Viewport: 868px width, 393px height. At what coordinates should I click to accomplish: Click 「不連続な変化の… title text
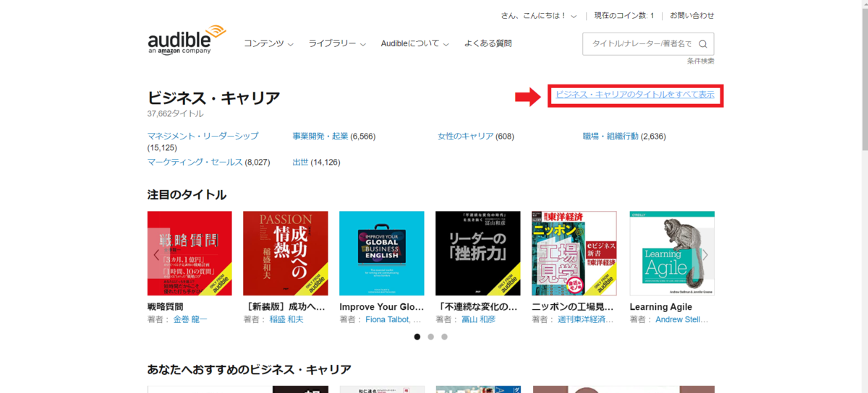click(477, 306)
